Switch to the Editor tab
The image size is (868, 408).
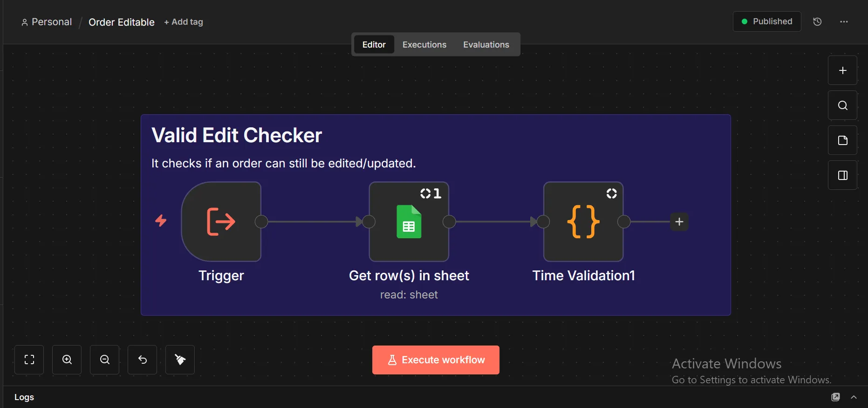point(374,45)
